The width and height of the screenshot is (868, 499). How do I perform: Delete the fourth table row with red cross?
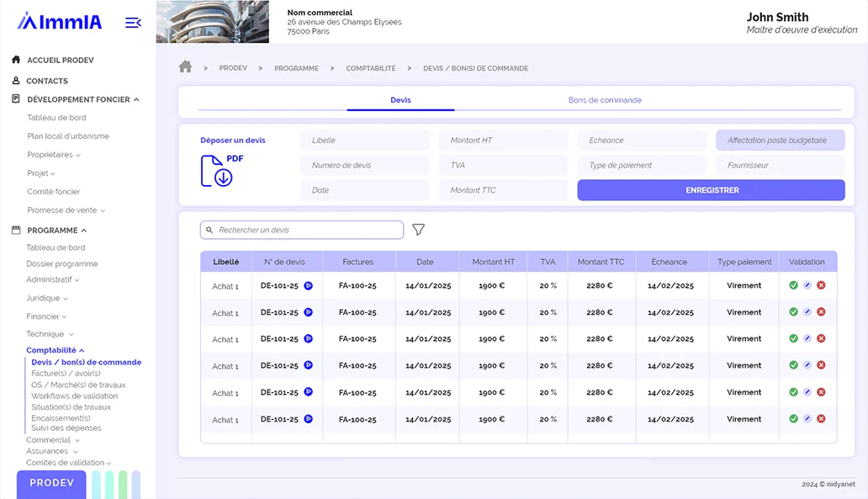pos(821,365)
